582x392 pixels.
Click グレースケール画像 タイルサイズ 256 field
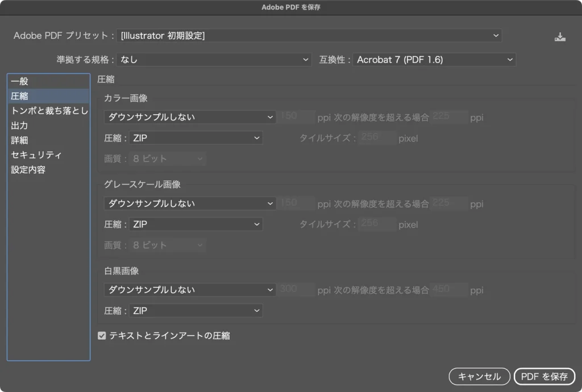point(377,224)
